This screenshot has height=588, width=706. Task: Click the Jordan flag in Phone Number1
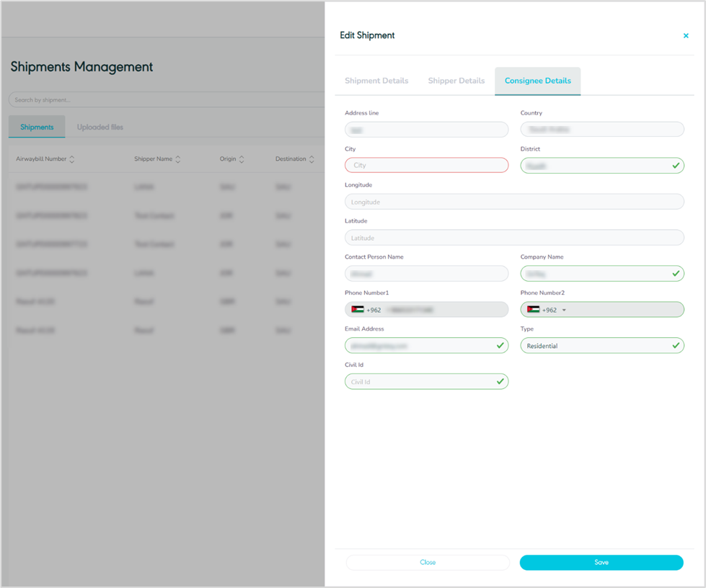point(357,310)
